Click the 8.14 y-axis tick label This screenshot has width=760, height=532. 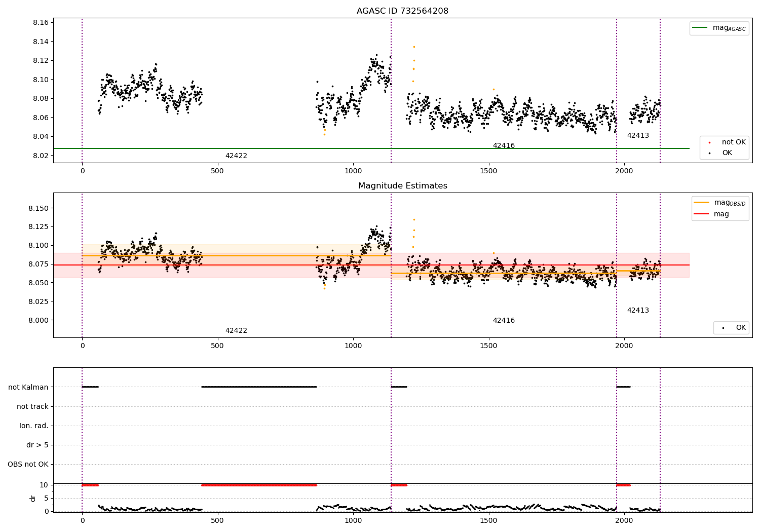point(41,42)
